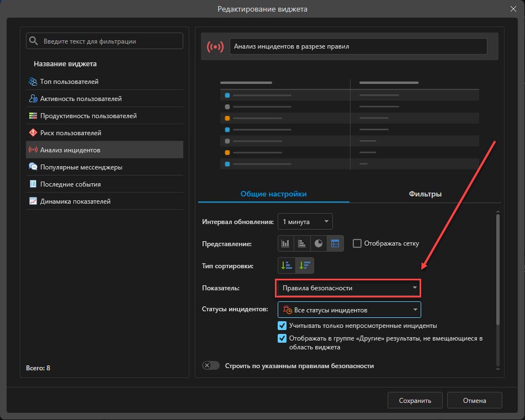525x420 pixels.
Task: Choose horizontal bar chart view
Action: pyautogui.click(x=302, y=243)
